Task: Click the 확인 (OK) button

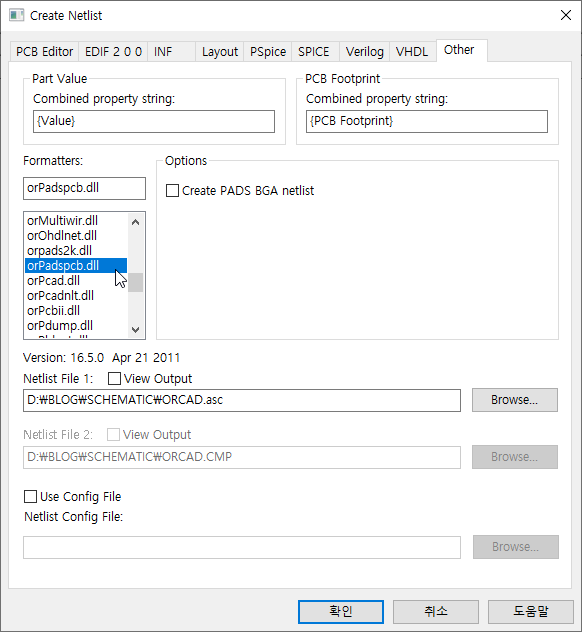Action: pyautogui.click(x=341, y=611)
